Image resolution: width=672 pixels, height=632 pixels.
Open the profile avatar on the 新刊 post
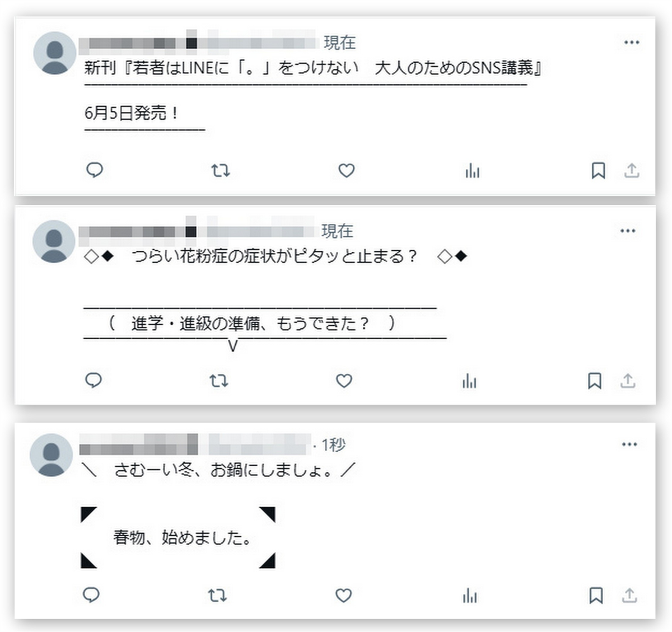click(54, 53)
